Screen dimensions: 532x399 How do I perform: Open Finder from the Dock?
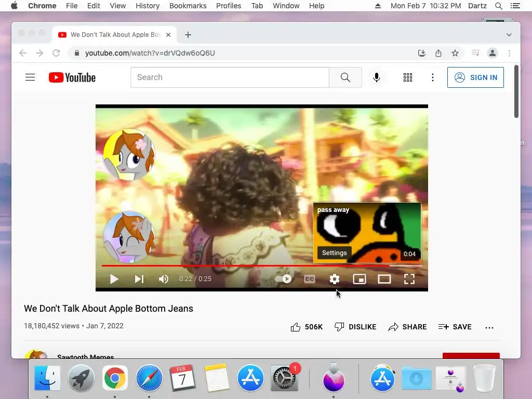[x=47, y=378]
